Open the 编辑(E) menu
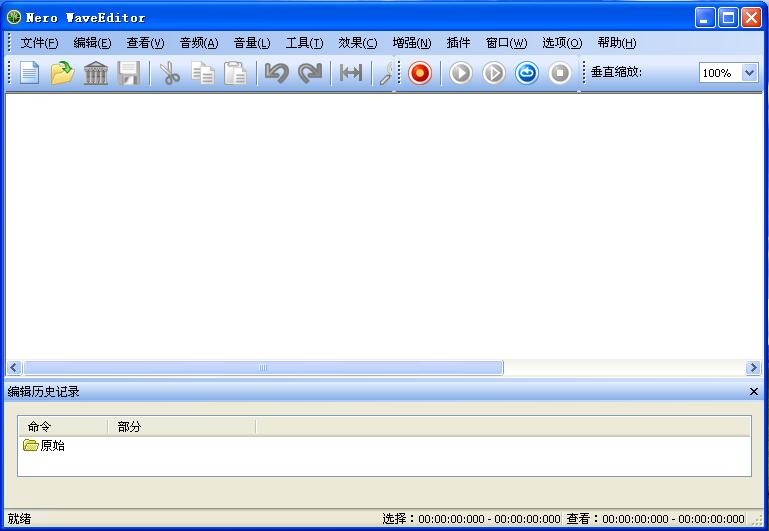The image size is (769, 531). point(92,43)
